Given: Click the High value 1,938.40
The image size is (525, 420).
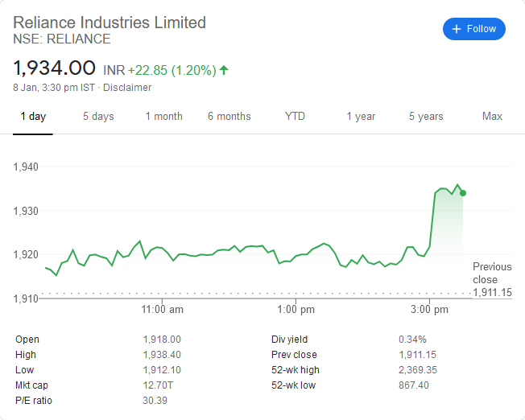Looking at the screenshot, I should (x=162, y=355).
